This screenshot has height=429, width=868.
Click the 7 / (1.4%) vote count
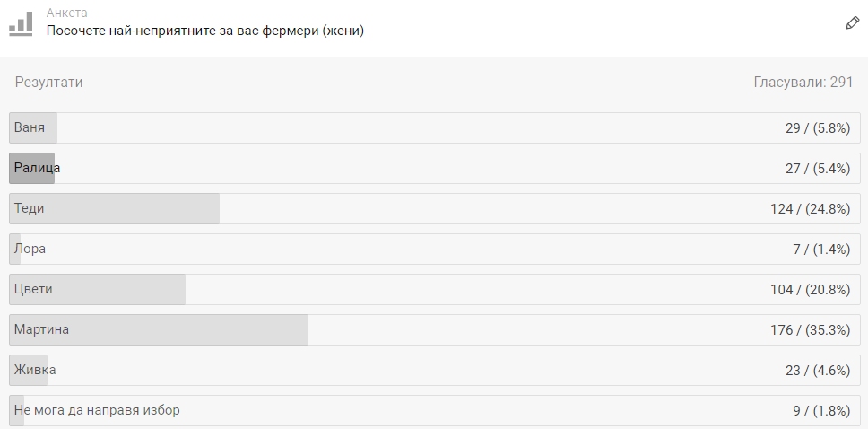(x=821, y=250)
